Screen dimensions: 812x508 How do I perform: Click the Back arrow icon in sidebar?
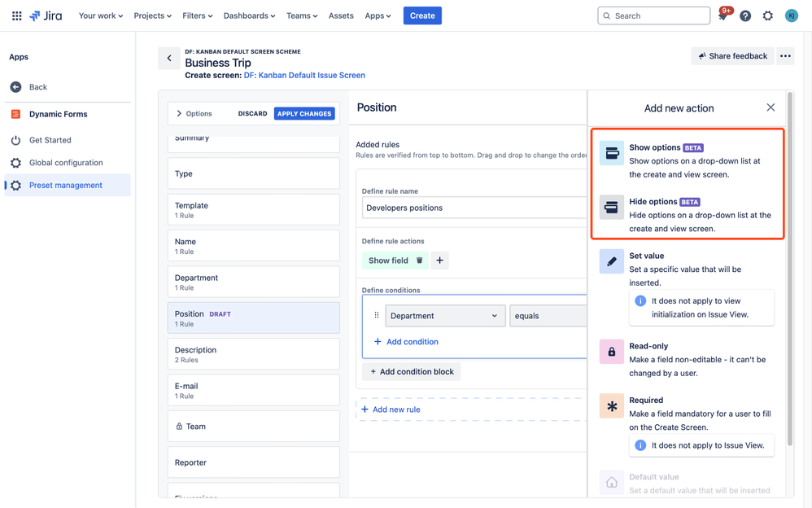coord(16,87)
